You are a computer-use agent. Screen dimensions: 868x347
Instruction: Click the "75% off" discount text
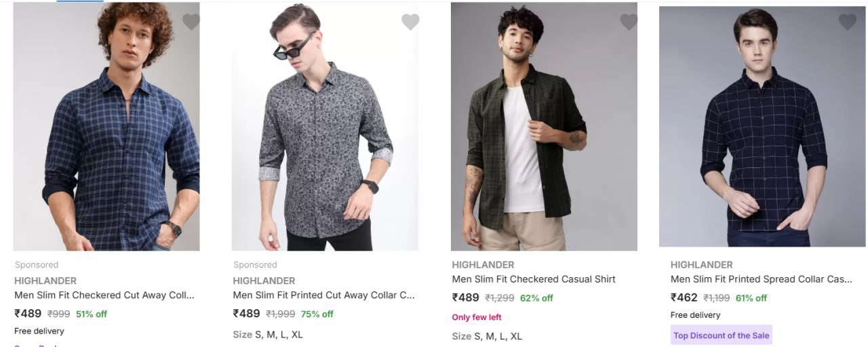[x=317, y=314]
